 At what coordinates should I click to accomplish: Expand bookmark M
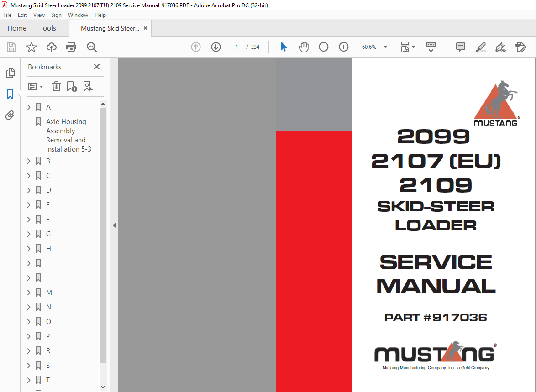(29, 293)
